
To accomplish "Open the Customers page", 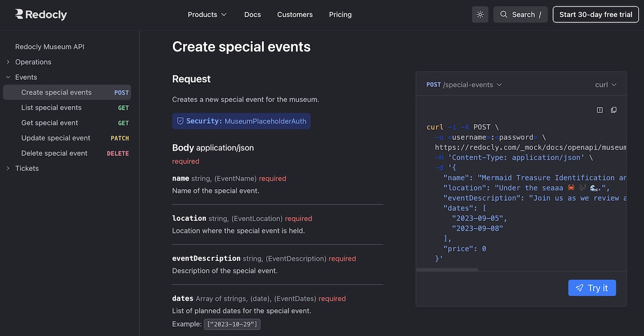I will [295, 14].
